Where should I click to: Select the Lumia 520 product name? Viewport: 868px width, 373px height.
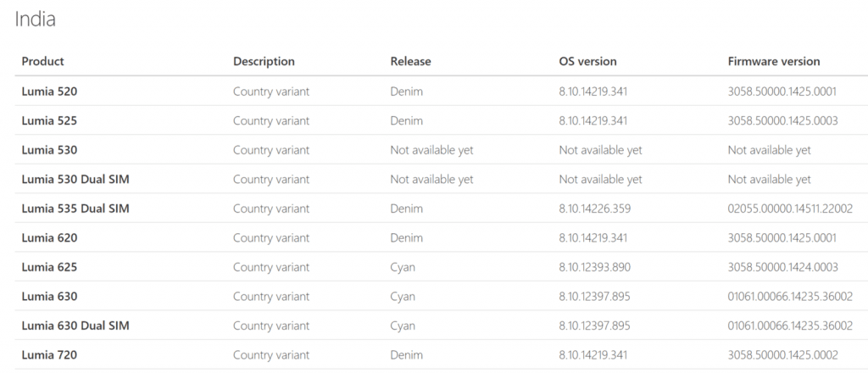49,92
